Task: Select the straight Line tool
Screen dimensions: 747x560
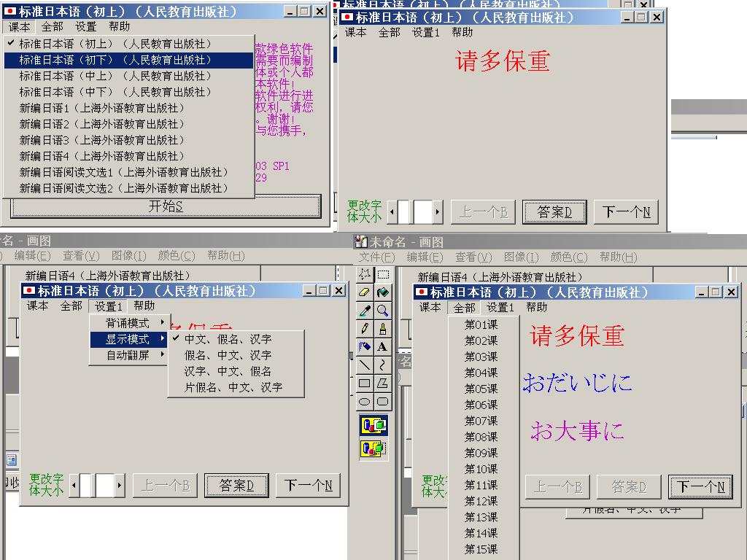Action: (x=365, y=365)
